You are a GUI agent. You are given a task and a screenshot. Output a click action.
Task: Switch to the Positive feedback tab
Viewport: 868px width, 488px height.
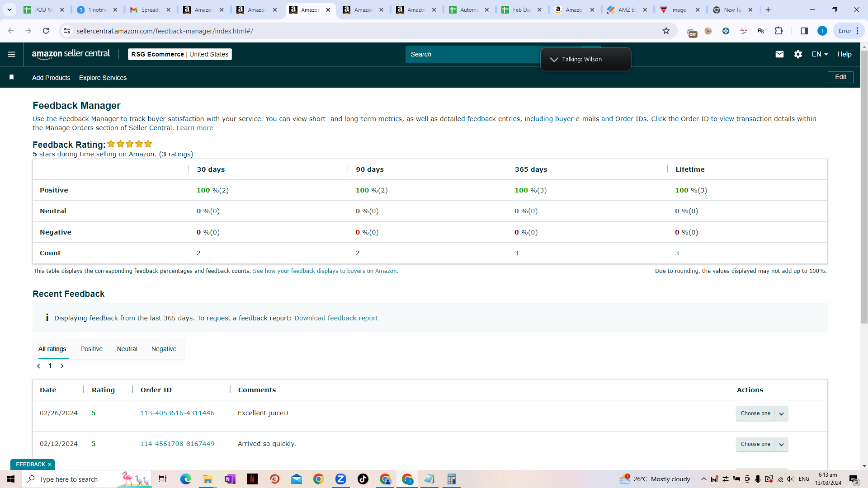point(91,349)
